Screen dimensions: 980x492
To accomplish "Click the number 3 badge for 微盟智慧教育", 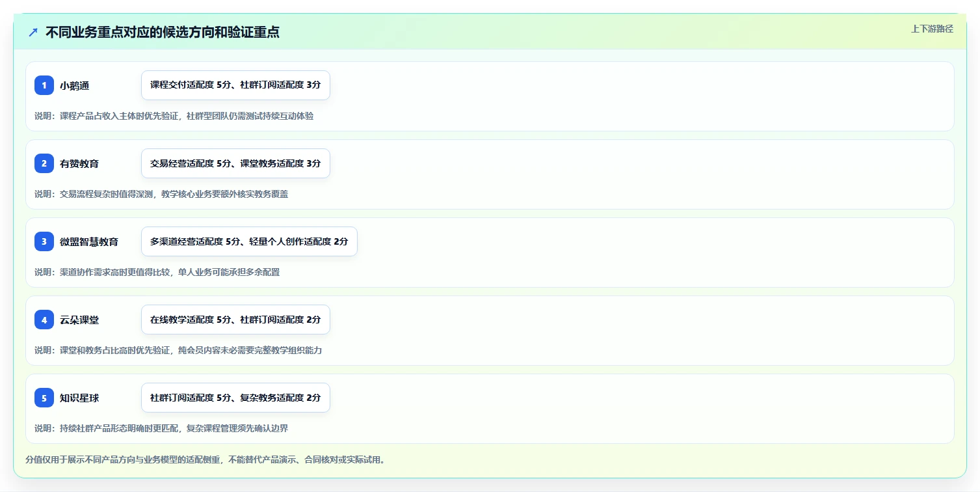I will tap(44, 241).
